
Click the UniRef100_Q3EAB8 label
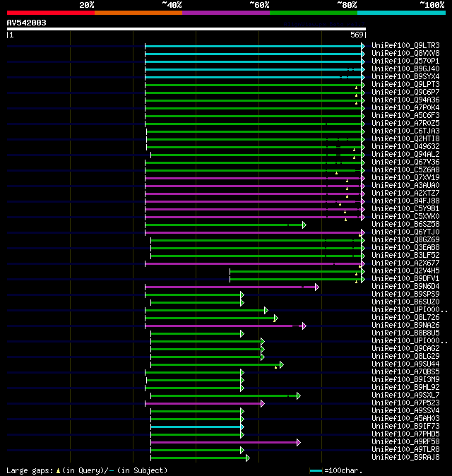pyautogui.click(x=405, y=248)
